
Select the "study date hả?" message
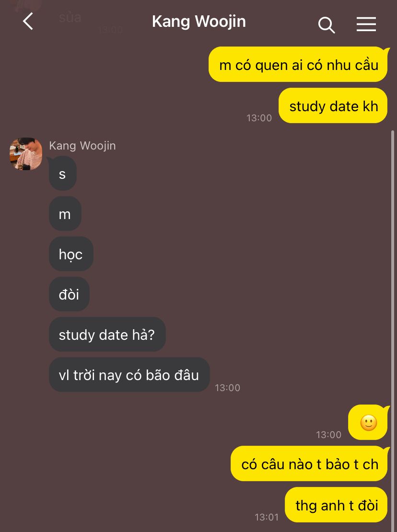click(x=107, y=335)
